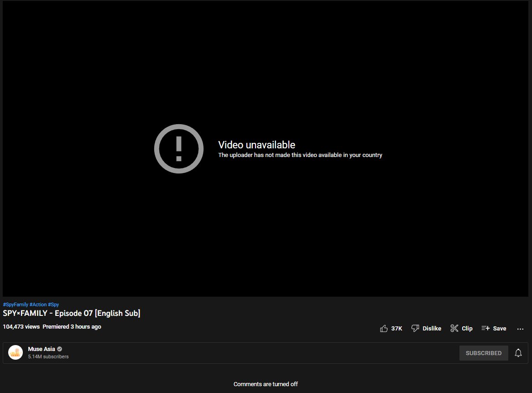Open the three-dot more actions menu
This screenshot has width=532, height=393.
(x=520, y=329)
